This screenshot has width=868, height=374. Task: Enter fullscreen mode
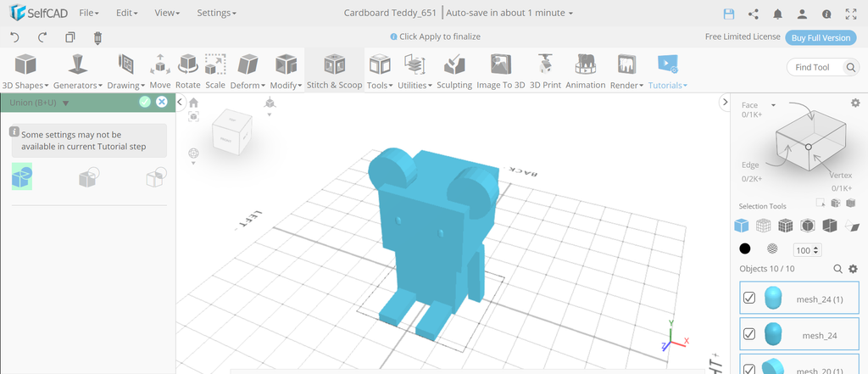(851, 14)
